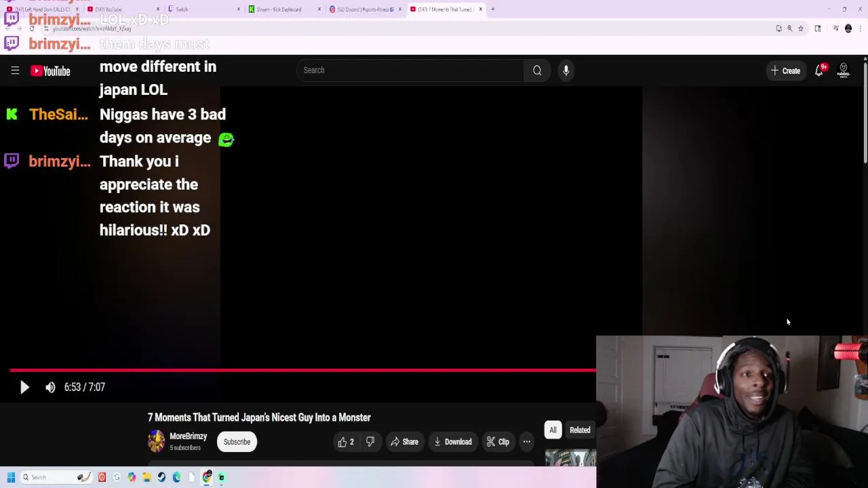Screen dimensions: 868x488
Task: Focus the YouTube search input field
Action: coord(410,70)
